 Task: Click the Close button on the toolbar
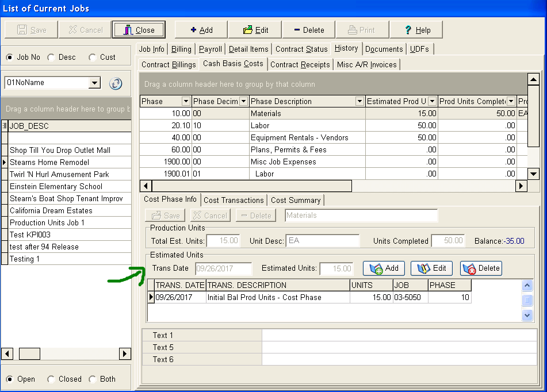[x=139, y=30]
